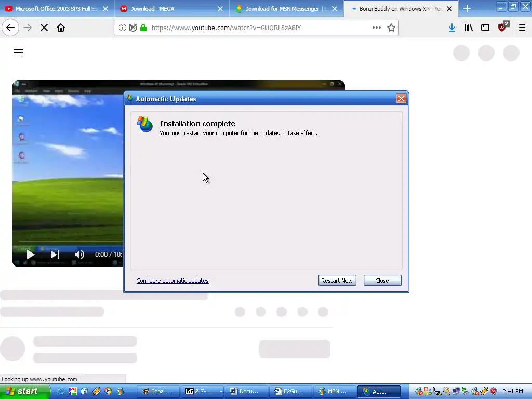Expand the YouTube guide hamburger menu
Image resolution: width=532 pixels, height=399 pixels.
19,52
